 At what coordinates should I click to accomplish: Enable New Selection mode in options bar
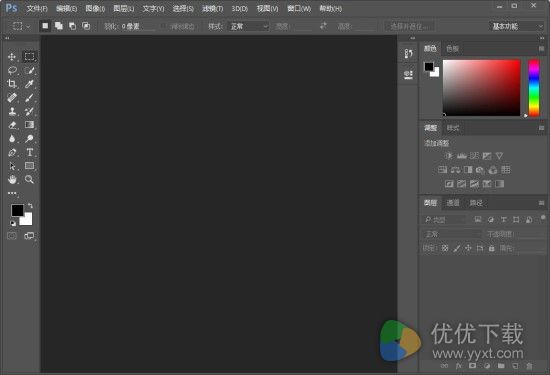coord(45,26)
